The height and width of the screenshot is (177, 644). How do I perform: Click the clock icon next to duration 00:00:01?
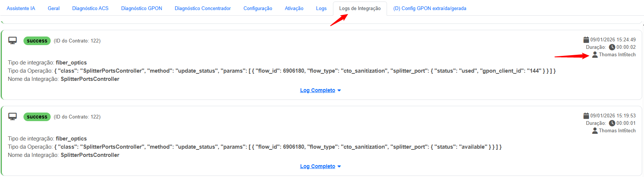pyautogui.click(x=612, y=123)
